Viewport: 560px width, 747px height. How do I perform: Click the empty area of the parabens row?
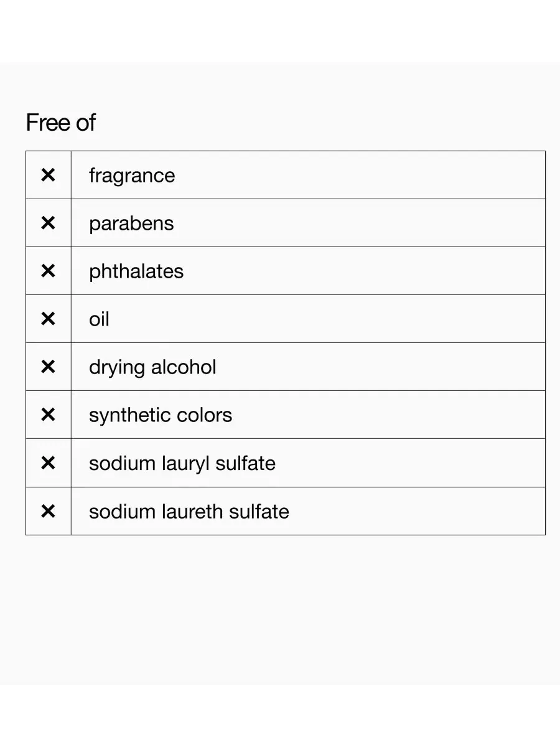click(359, 223)
